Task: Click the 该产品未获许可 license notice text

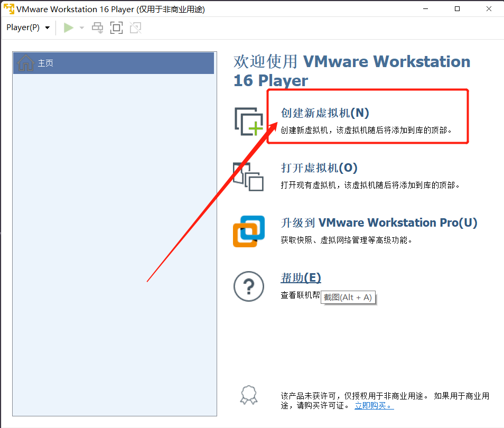Action: point(385,401)
